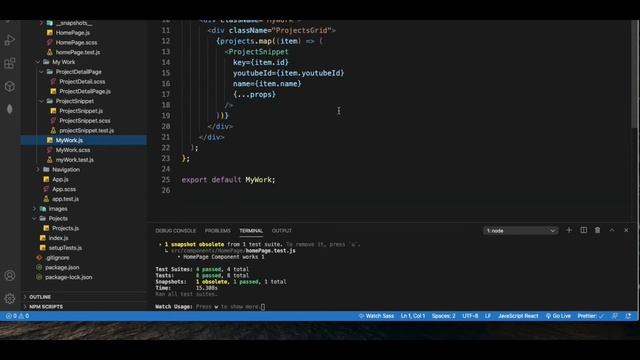
Task: Click 'export default MyWork;' code line
Action: point(229,180)
